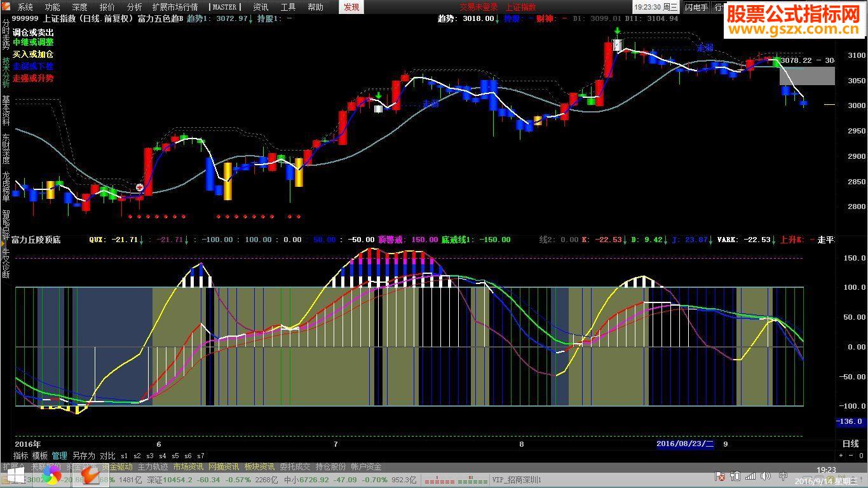
Task: Click the MASTER label in menu bar
Action: pyautogui.click(x=224, y=7)
